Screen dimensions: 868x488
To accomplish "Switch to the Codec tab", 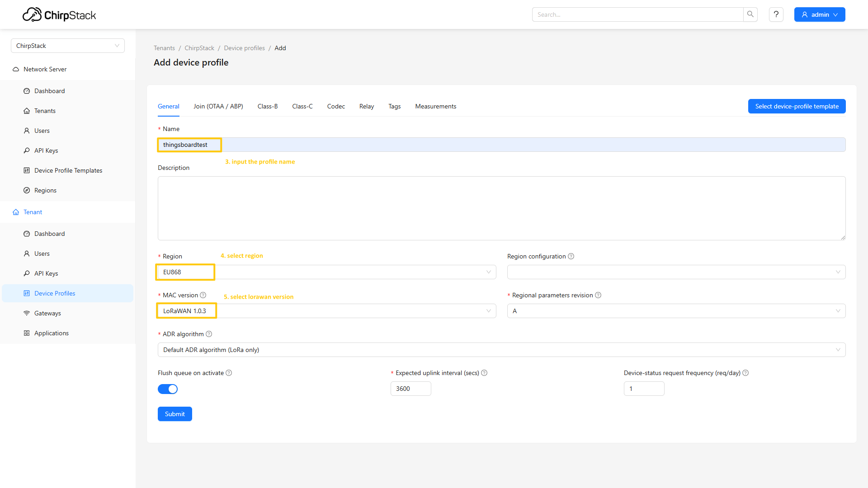I will tap(336, 106).
